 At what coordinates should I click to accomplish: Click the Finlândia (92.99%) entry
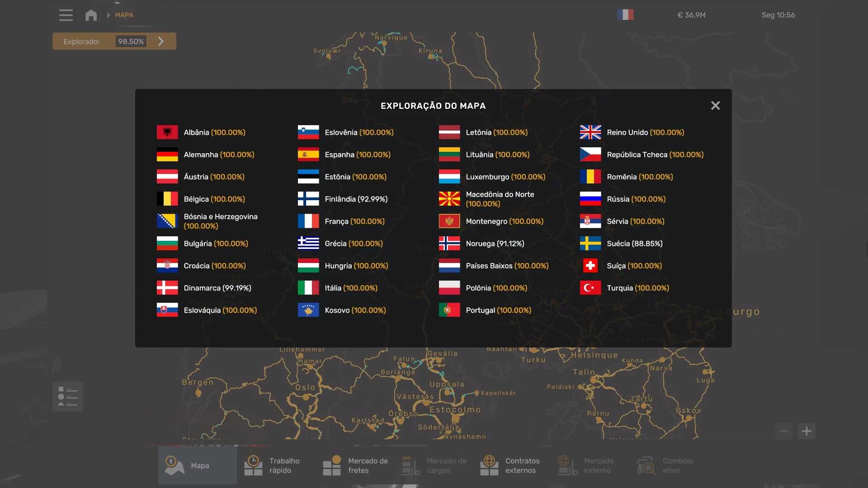click(356, 199)
